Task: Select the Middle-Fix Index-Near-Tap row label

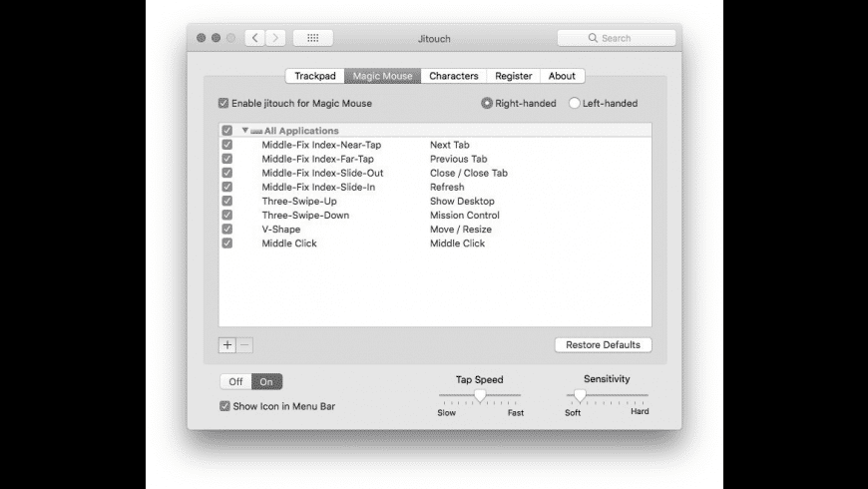Action: (321, 145)
